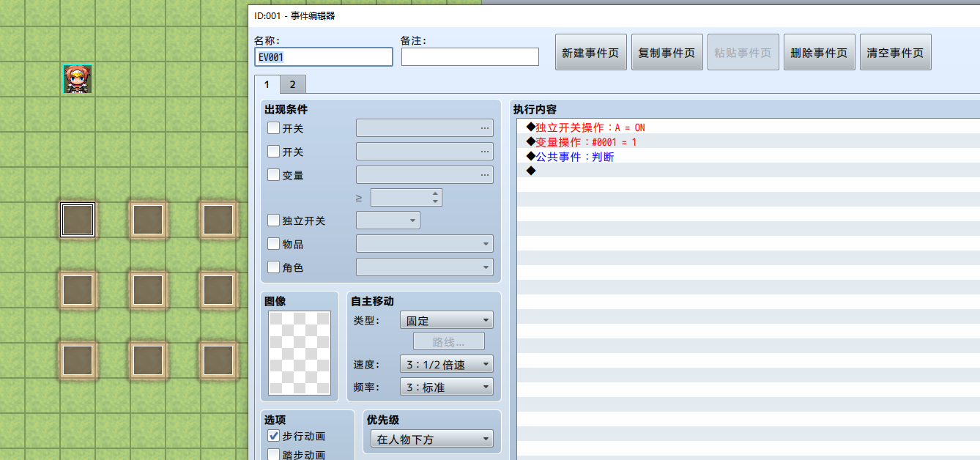
Task: Click the selected dirt tile event
Action: point(78,220)
